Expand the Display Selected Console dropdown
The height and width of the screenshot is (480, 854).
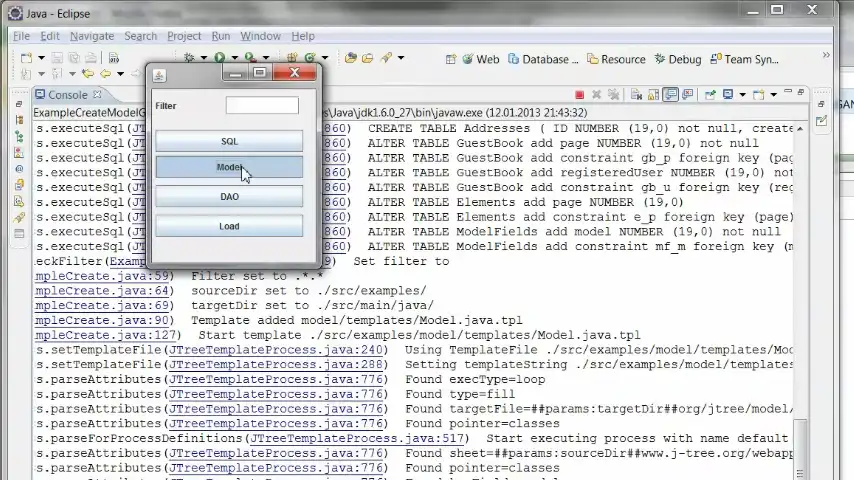point(742,95)
